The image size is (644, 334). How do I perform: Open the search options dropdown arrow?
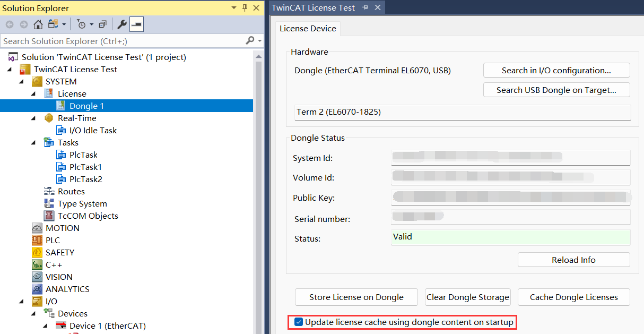[260, 41]
